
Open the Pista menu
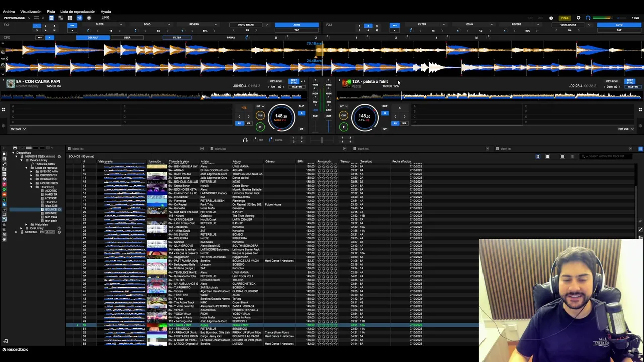(51, 11)
